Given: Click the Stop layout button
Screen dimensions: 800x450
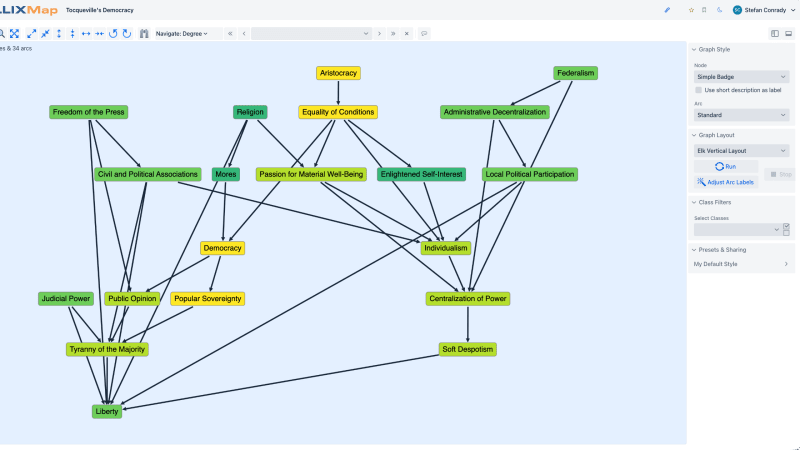Looking at the screenshot, I should point(781,174).
